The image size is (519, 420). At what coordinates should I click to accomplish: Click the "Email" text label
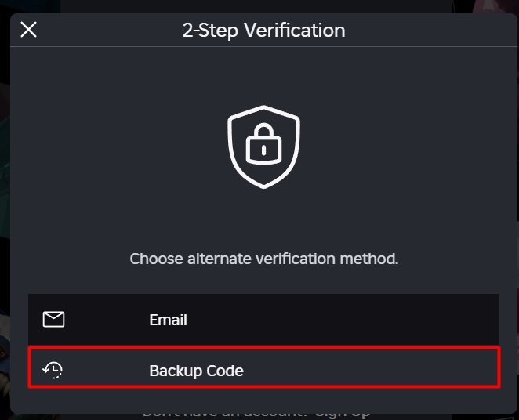168,320
